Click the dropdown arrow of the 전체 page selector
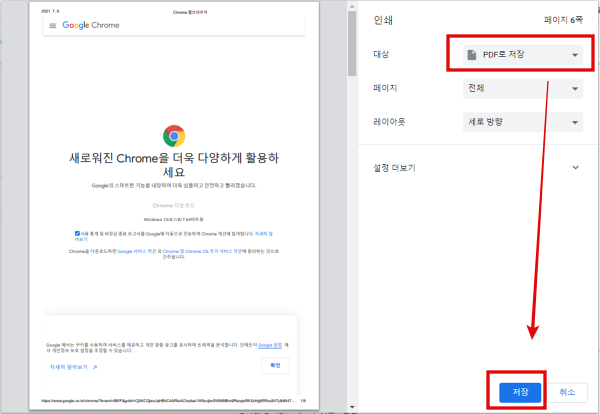Viewport: 600px width, 414px height. [x=575, y=89]
